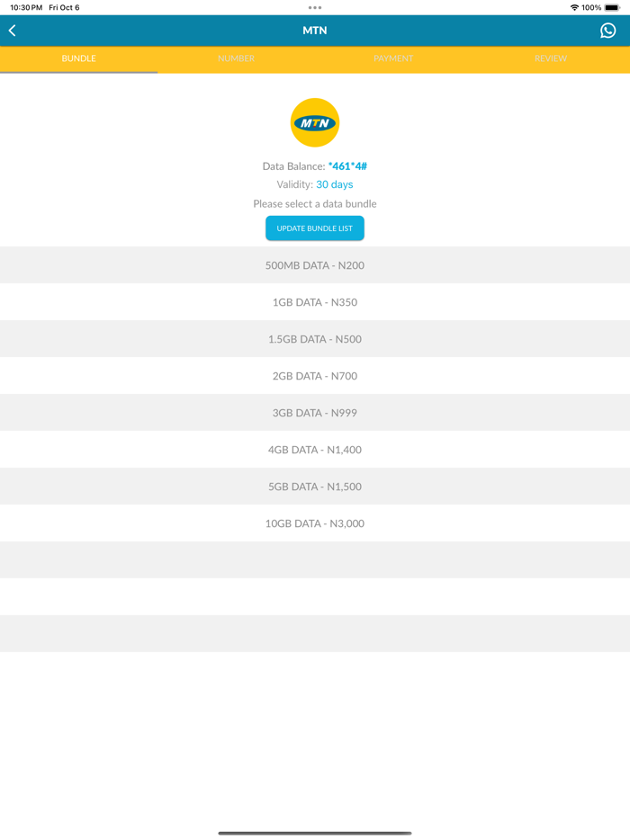Click the 10:30 PM clock display
The width and height of the screenshot is (630, 840).
pos(22,6)
